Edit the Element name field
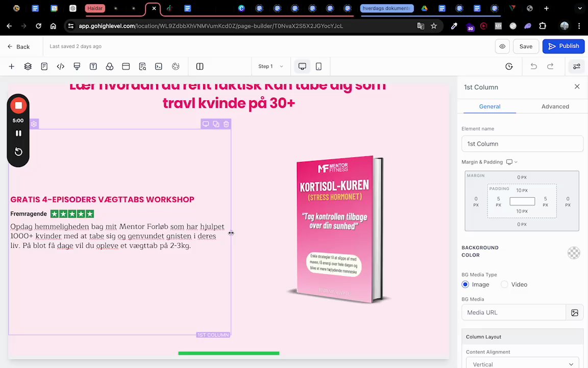 click(522, 144)
